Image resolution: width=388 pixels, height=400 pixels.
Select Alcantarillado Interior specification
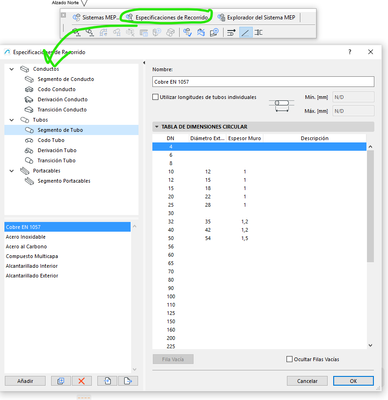[x=31, y=266]
